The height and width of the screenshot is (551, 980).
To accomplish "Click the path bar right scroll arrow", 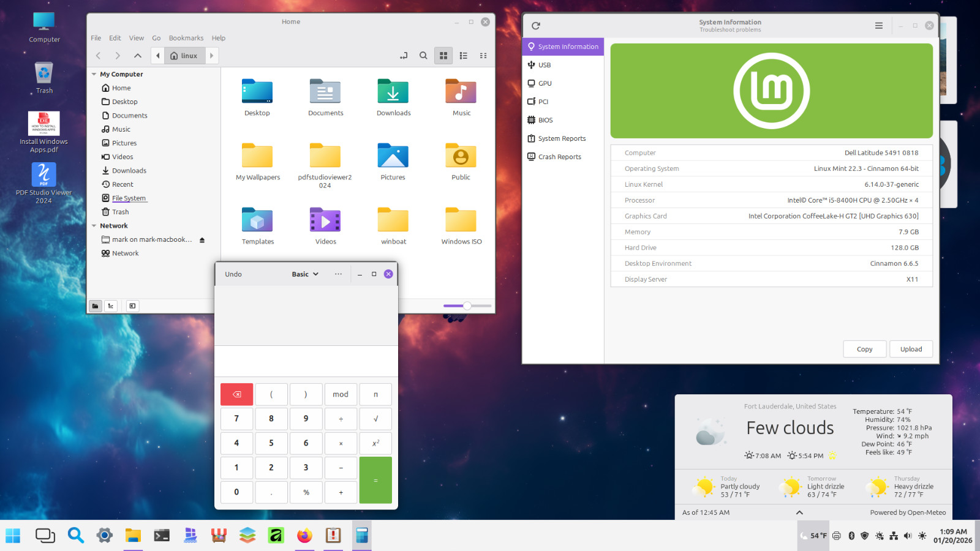I will [x=211, y=56].
